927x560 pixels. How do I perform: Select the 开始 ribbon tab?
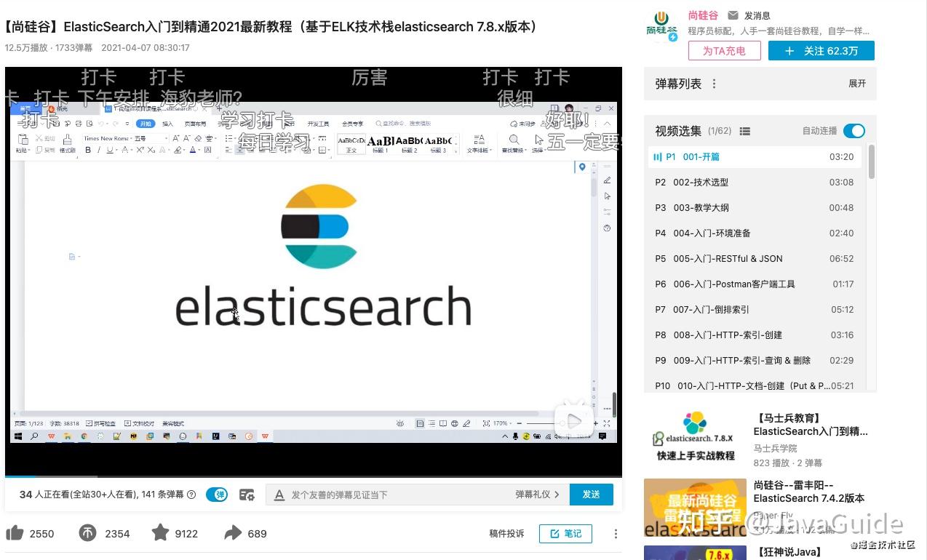[x=145, y=124]
